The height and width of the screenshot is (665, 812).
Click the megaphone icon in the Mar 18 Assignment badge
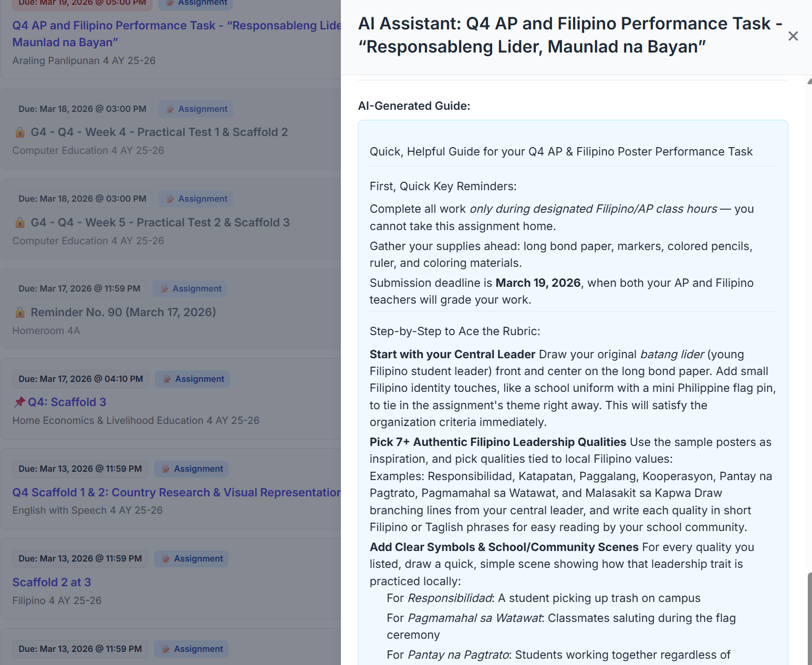[170, 109]
